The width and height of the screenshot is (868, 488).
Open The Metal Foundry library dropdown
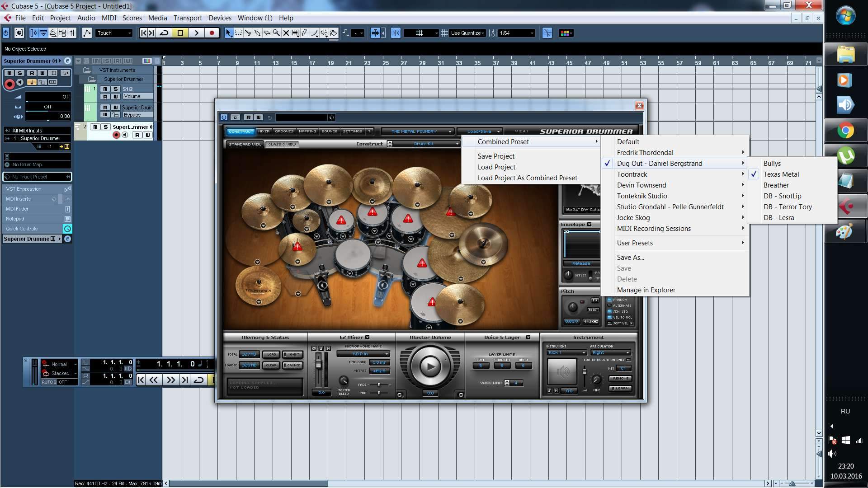417,131
